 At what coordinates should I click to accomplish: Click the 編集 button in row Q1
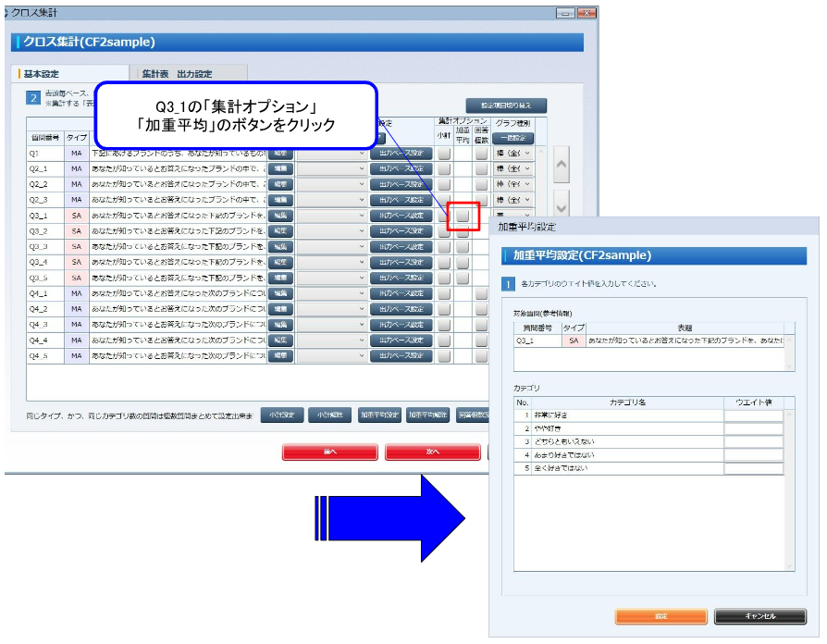(279, 153)
